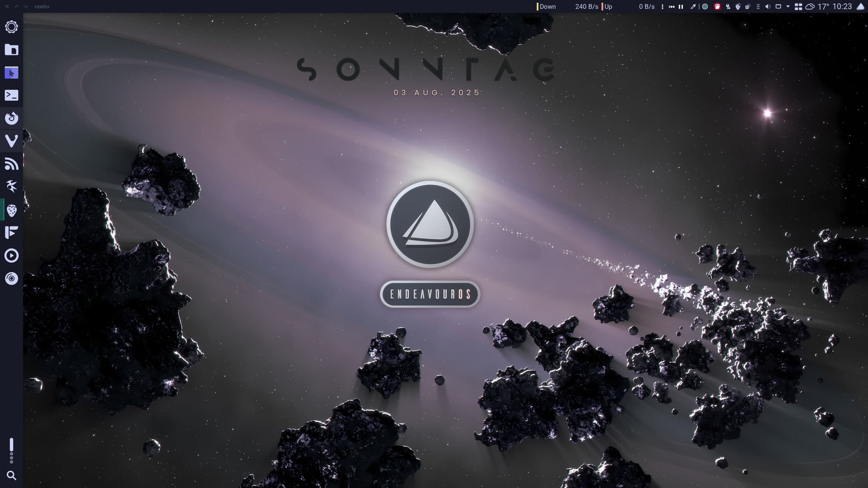Viewport: 868px width, 488px height.
Task: Click the teal circle tray icon
Action: pos(705,7)
